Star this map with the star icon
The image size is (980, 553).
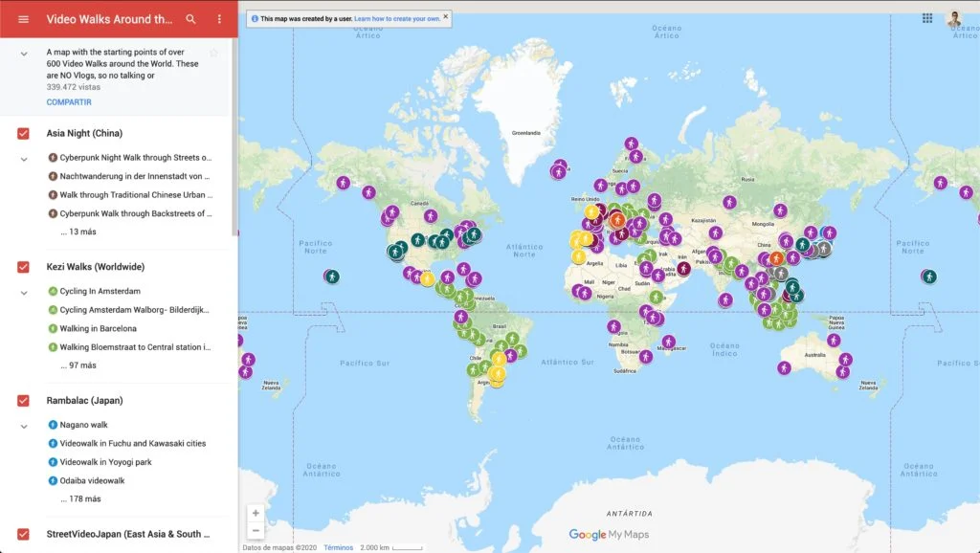[x=213, y=54]
